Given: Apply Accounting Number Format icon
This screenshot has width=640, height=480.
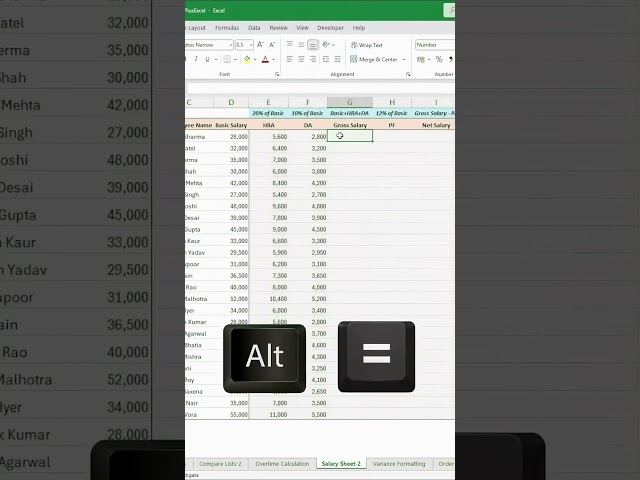Looking at the screenshot, I should [x=420, y=60].
